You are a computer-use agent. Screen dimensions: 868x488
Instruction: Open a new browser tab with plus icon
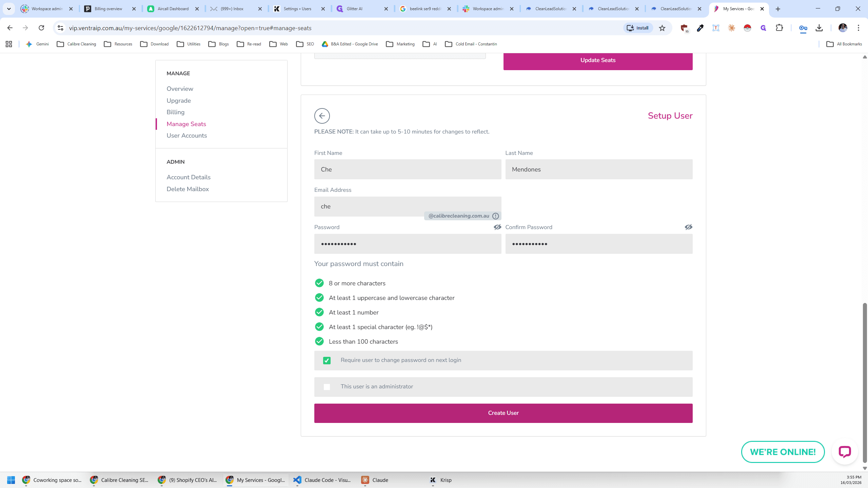click(x=778, y=9)
